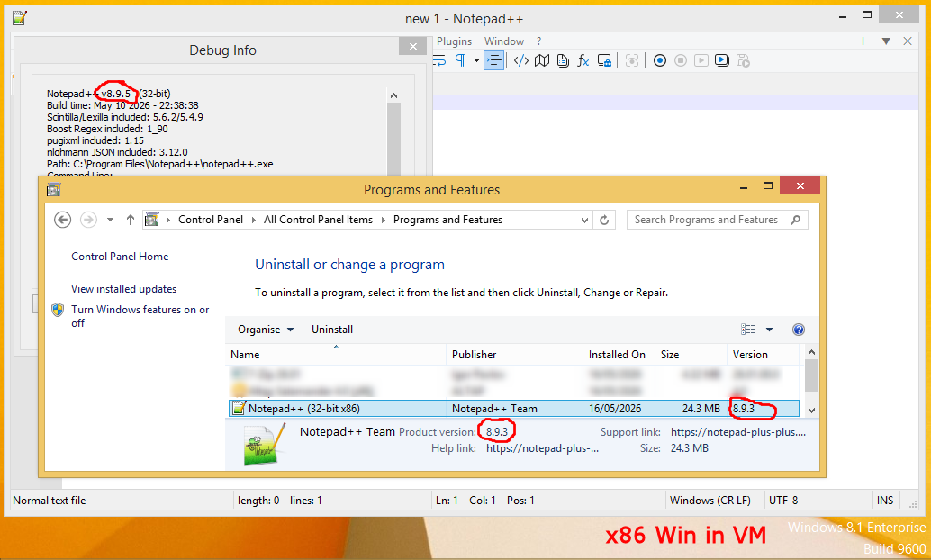Open the tab list down-triangle in Notepad++
The image size is (931, 560).
pos(886,41)
